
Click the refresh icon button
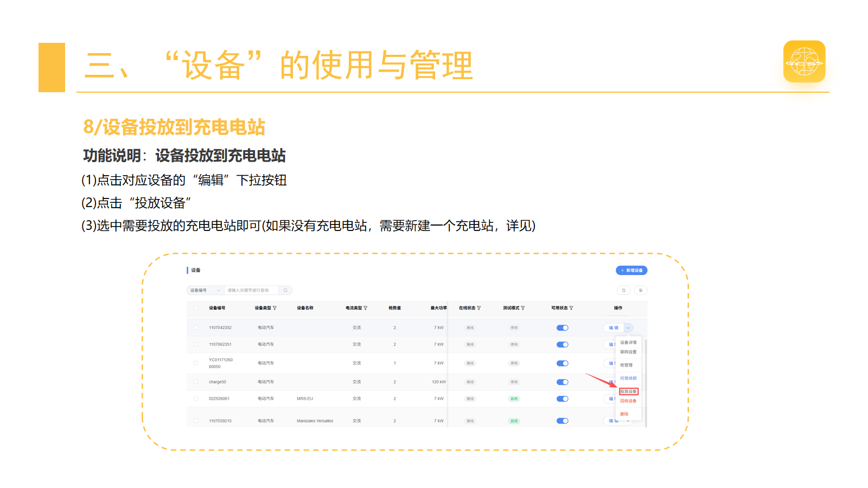click(624, 290)
